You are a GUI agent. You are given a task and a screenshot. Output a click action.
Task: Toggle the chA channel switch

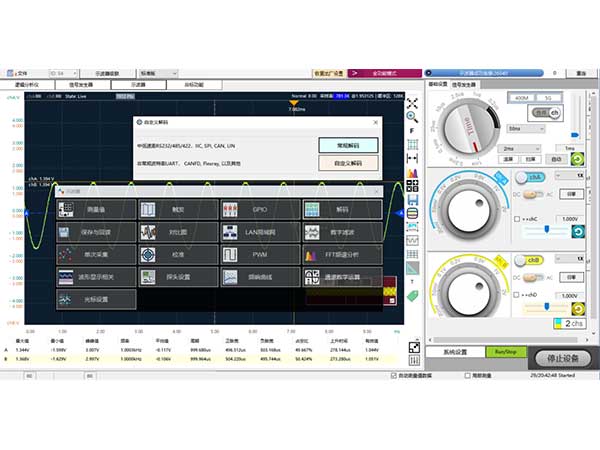(x=530, y=177)
